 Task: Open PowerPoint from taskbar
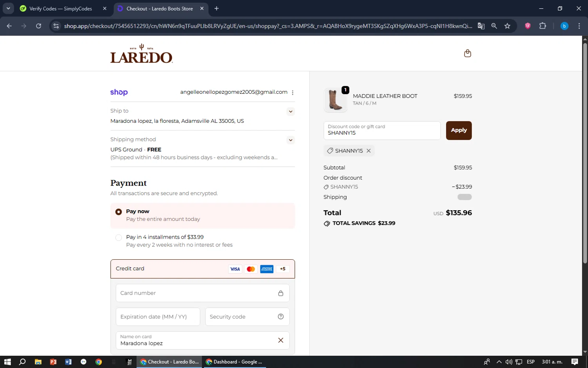tap(53, 362)
